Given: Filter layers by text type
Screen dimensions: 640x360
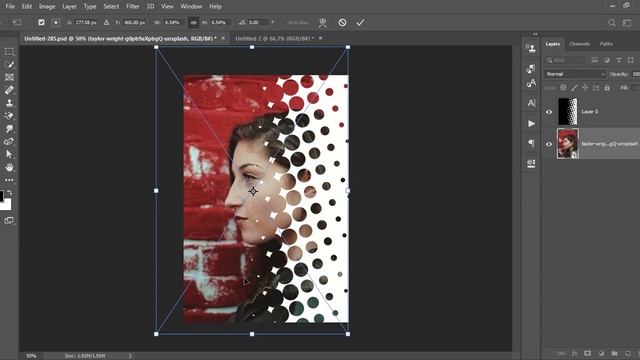Looking at the screenshot, I should click(619, 60).
